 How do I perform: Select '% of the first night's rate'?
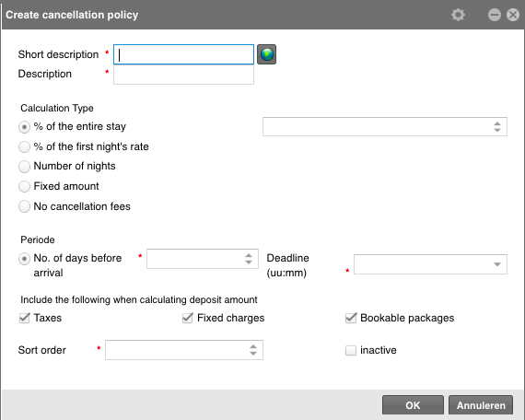[24, 146]
